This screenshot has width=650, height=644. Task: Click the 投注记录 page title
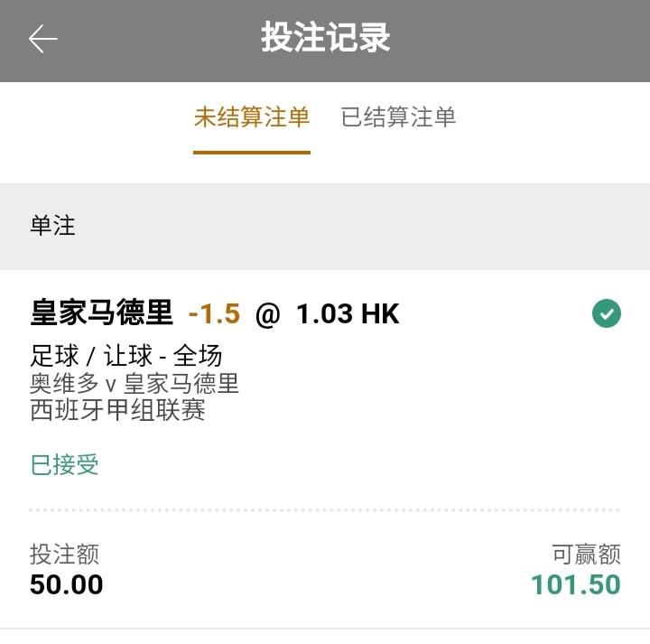[325, 39]
